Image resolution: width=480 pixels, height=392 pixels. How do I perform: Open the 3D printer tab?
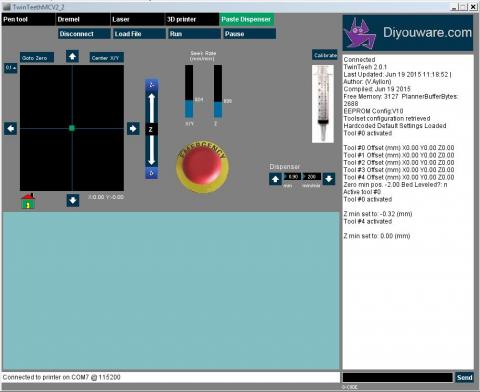point(192,19)
